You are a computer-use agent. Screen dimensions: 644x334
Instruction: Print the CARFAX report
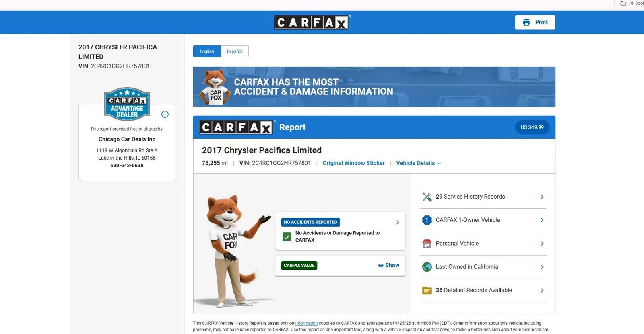[x=535, y=23]
